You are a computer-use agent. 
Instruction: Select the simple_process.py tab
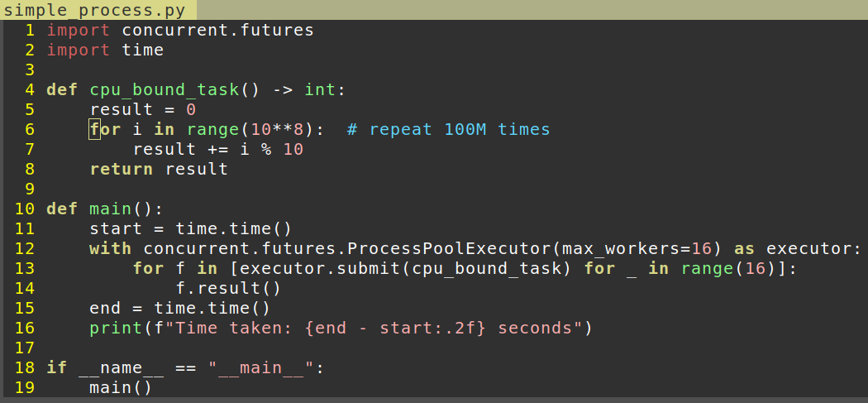[98, 9]
